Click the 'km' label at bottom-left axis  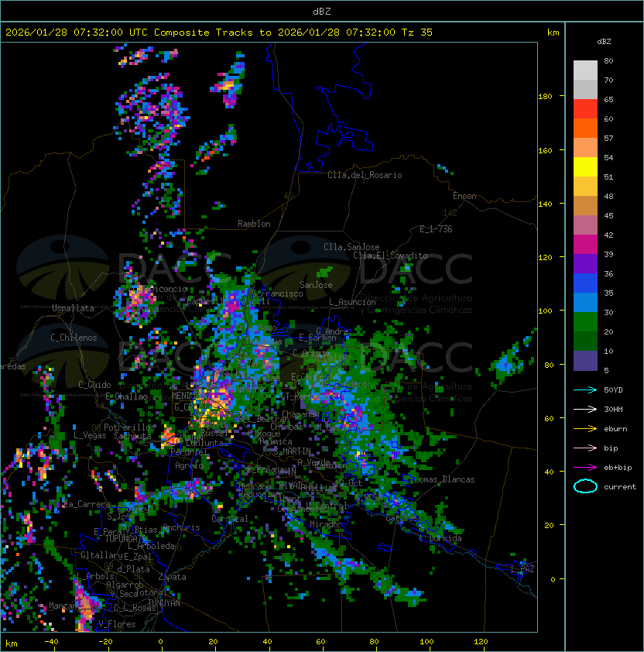(x=12, y=643)
